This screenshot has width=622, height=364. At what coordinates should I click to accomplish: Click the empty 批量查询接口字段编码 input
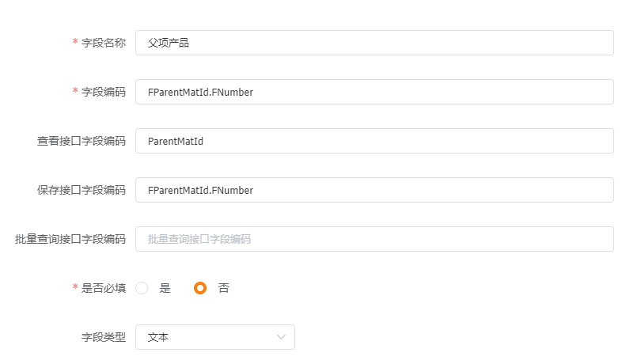tap(374, 239)
